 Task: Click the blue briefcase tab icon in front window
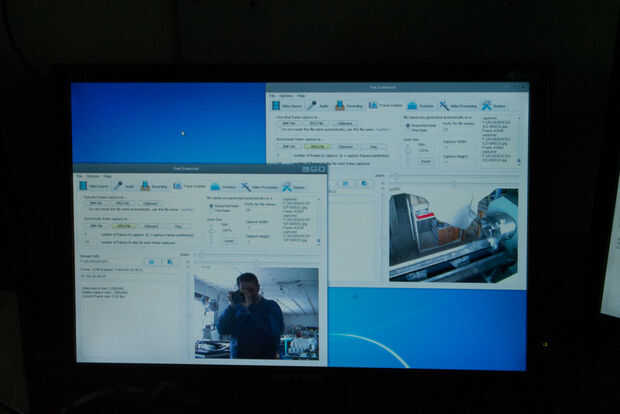[215, 186]
